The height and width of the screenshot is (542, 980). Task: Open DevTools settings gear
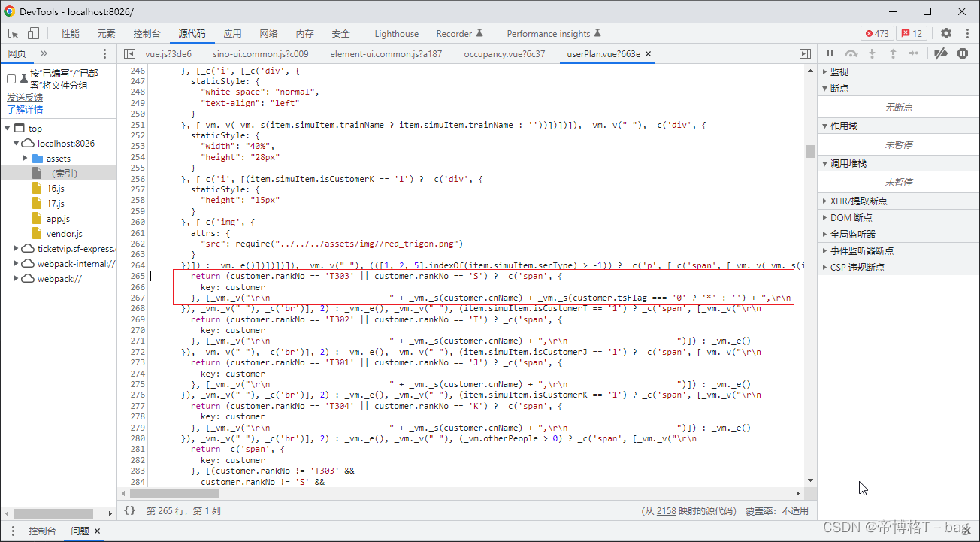click(x=946, y=33)
